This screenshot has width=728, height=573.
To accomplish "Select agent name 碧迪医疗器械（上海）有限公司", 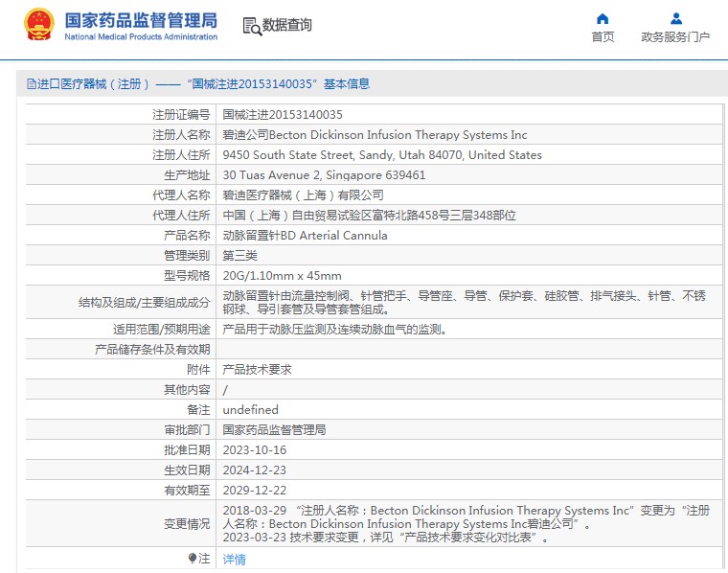I will point(303,195).
